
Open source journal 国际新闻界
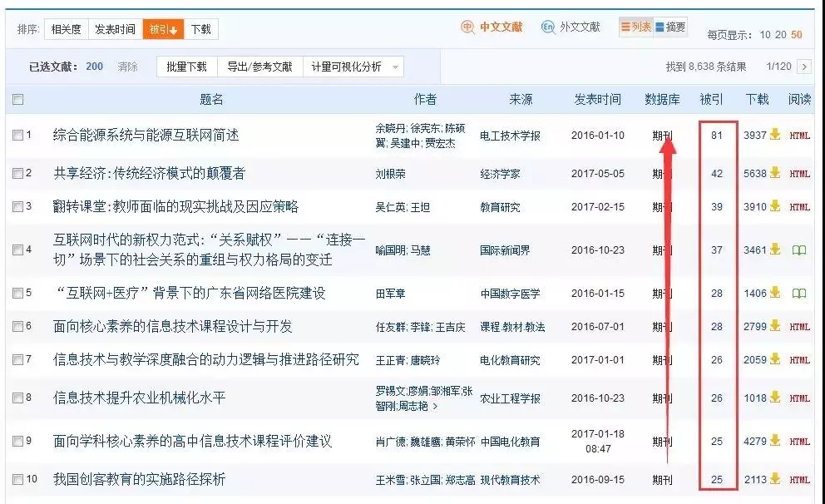[505, 250]
